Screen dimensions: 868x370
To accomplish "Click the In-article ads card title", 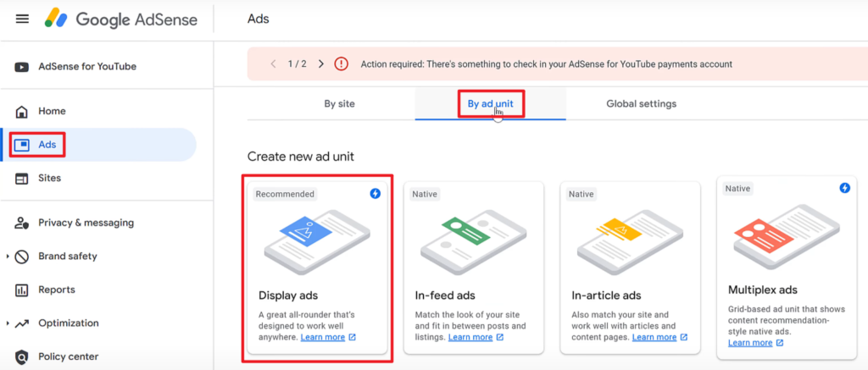I will pyautogui.click(x=606, y=295).
